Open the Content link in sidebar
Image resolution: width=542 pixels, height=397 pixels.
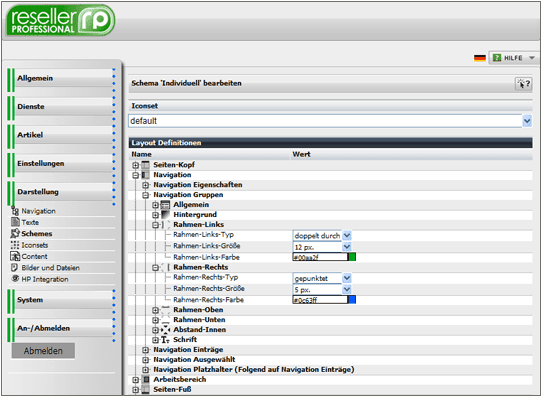point(34,256)
